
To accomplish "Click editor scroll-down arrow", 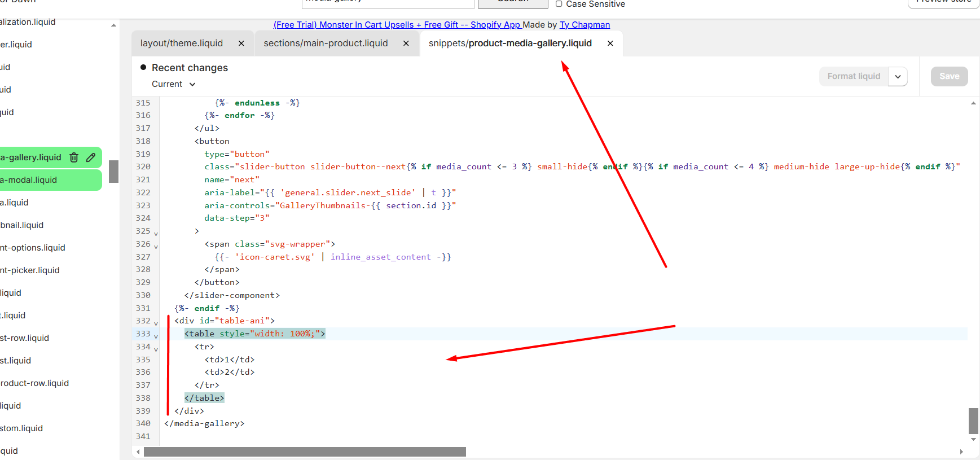I will [x=973, y=439].
